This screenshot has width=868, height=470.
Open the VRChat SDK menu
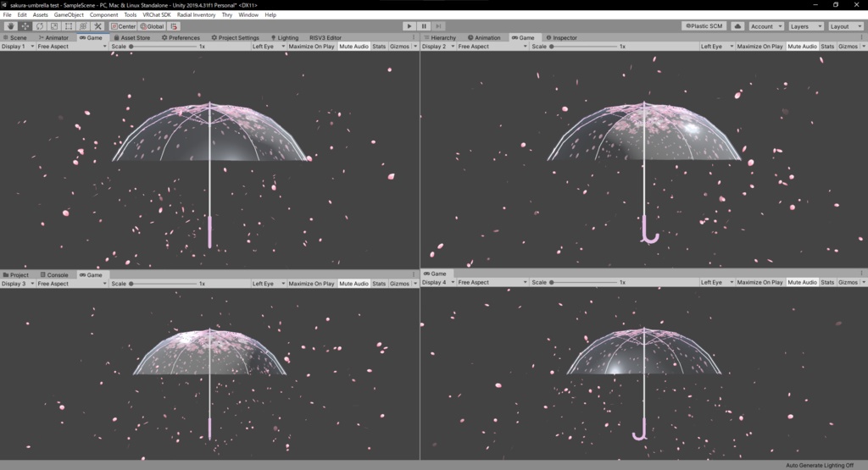point(157,15)
